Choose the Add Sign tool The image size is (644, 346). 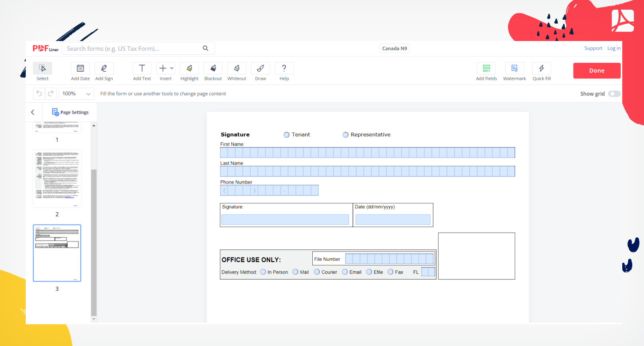click(104, 68)
